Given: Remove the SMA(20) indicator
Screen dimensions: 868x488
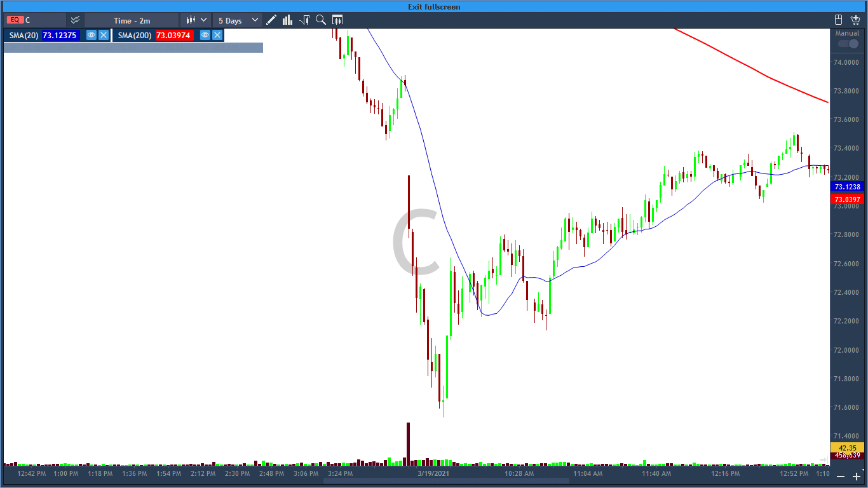Looking at the screenshot, I should [x=104, y=35].
